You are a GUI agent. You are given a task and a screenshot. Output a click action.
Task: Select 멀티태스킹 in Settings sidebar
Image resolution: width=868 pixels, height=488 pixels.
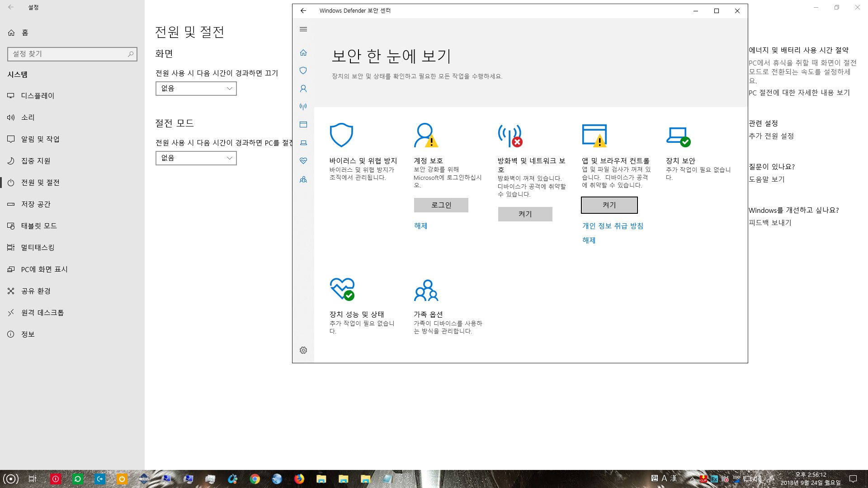pyautogui.click(x=72, y=248)
